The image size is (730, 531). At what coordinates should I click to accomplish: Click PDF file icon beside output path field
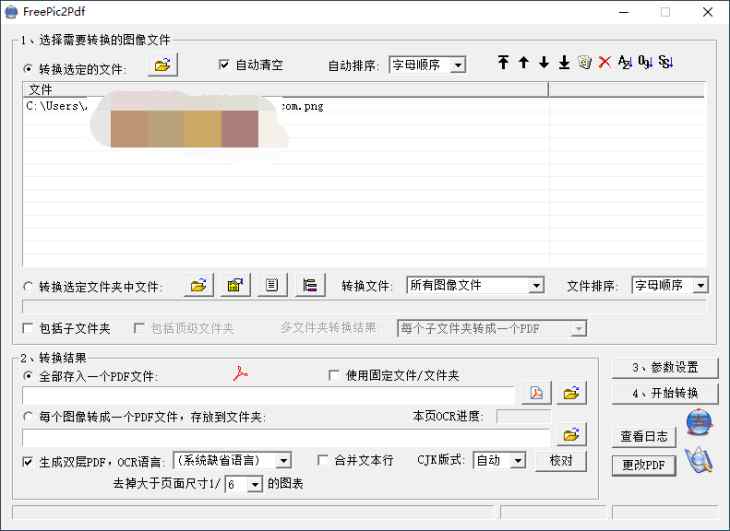537,393
